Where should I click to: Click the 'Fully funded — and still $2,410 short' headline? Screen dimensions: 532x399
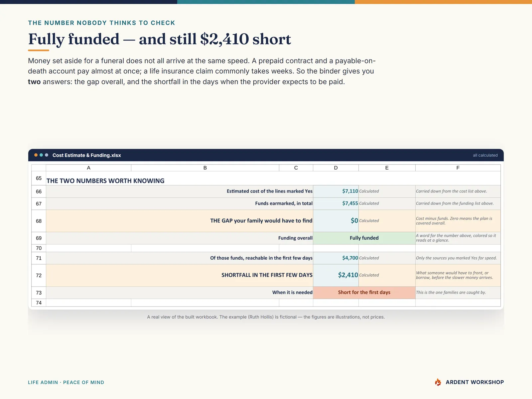160,39
